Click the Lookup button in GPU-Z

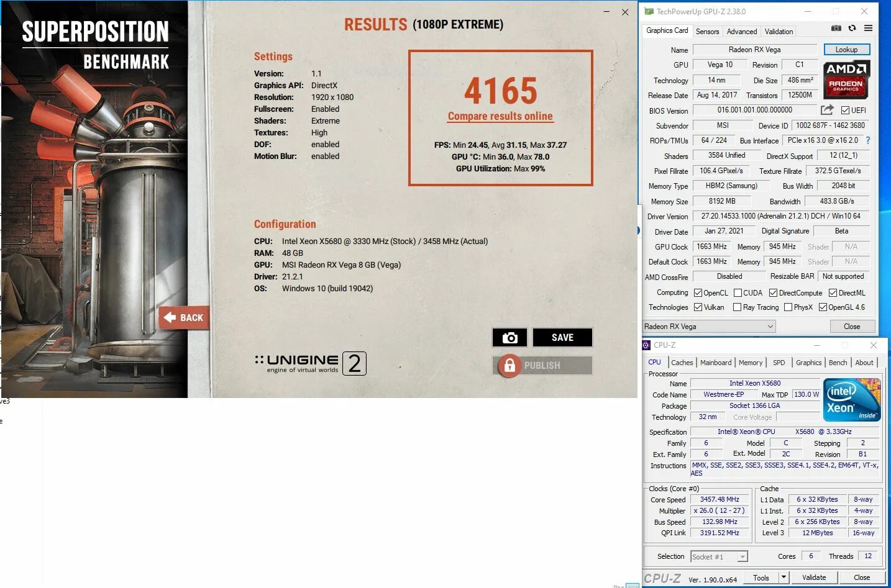click(x=846, y=50)
